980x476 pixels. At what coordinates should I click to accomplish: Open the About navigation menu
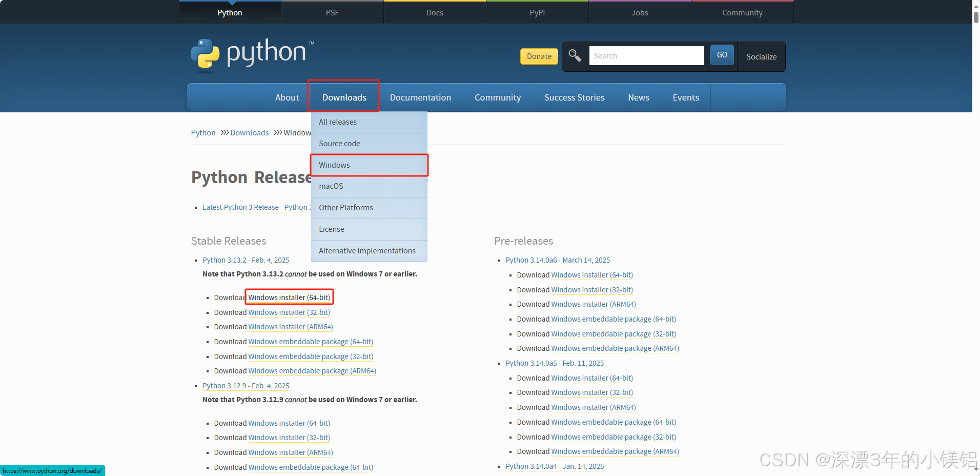click(287, 97)
